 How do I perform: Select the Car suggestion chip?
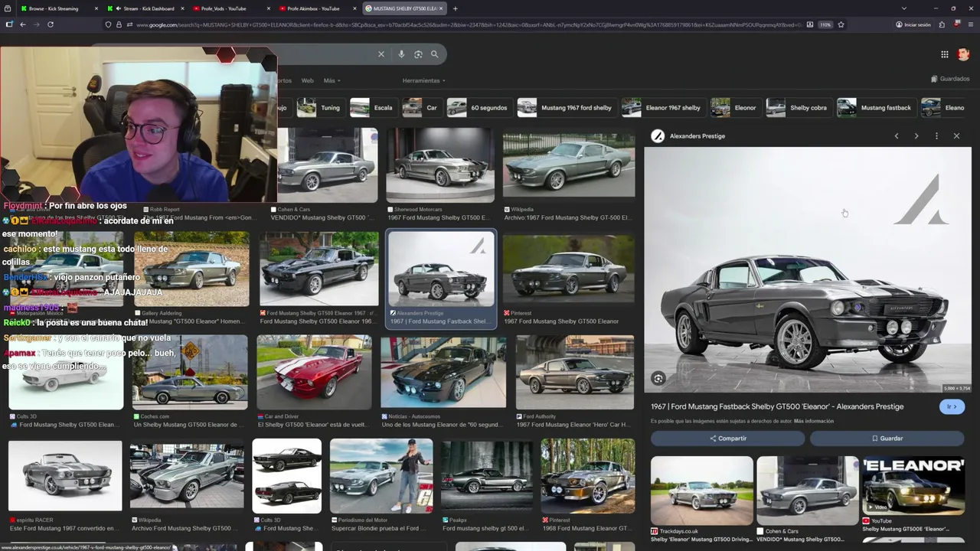(421, 108)
